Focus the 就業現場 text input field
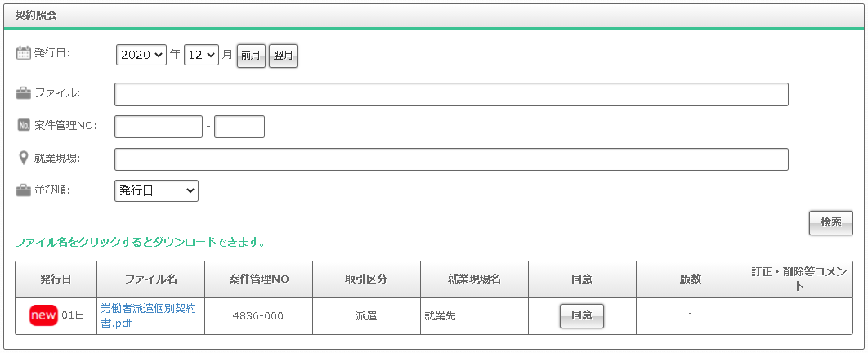Image resolution: width=868 pixels, height=353 pixels. (451, 159)
